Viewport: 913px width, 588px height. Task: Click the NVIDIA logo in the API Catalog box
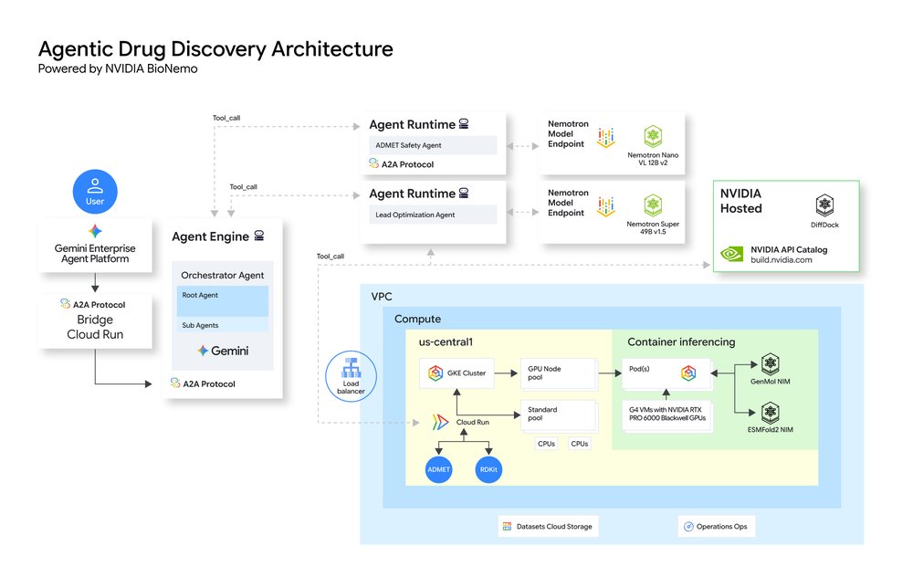pyautogui.click(x=732, y=254)
